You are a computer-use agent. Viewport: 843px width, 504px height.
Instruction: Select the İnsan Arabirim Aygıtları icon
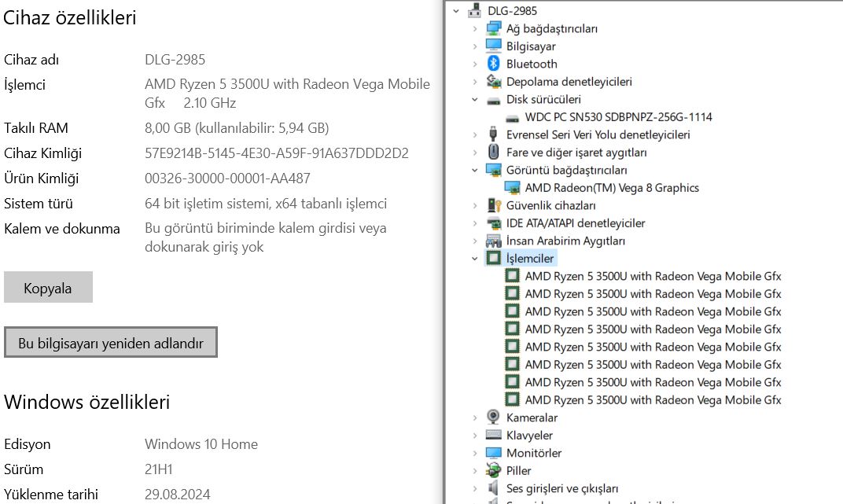[x=494, y=241]
